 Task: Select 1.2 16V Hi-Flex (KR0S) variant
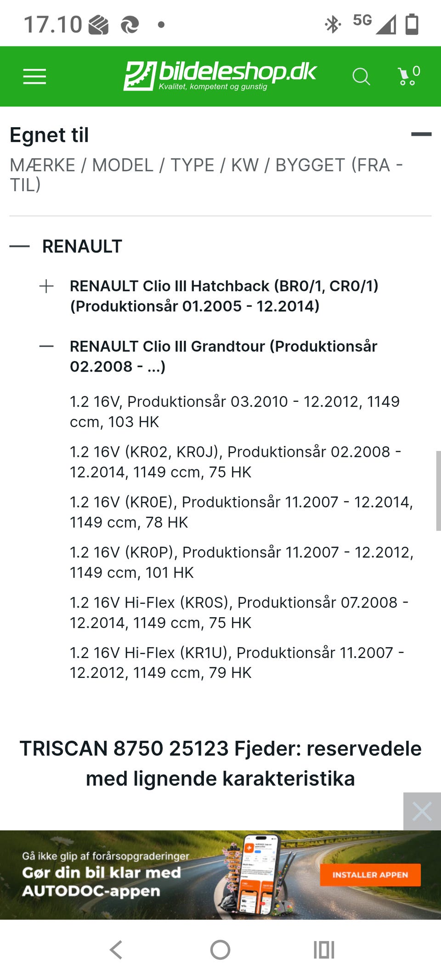[238, 612]
